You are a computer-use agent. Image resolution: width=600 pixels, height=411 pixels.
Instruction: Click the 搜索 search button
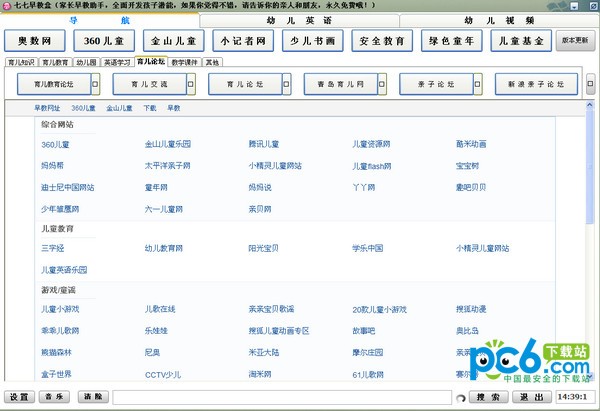[x=488, y=397]
